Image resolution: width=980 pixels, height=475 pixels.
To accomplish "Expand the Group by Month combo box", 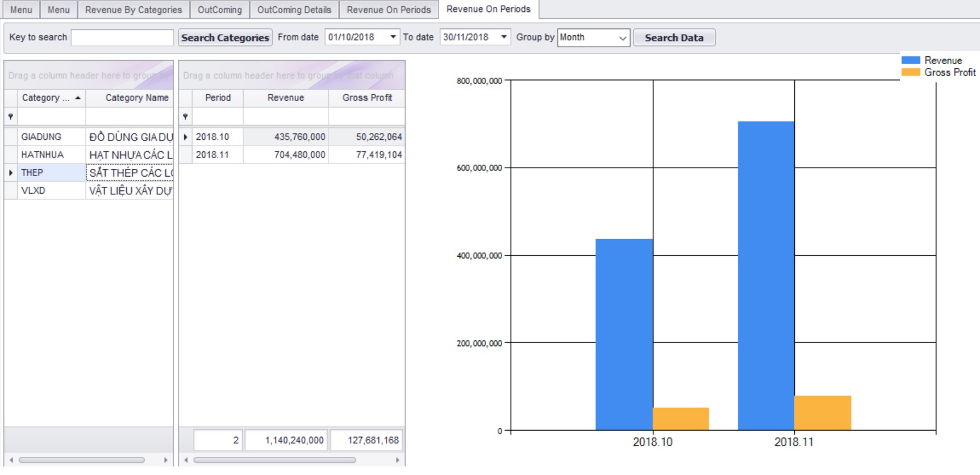I will click(623, 38).
